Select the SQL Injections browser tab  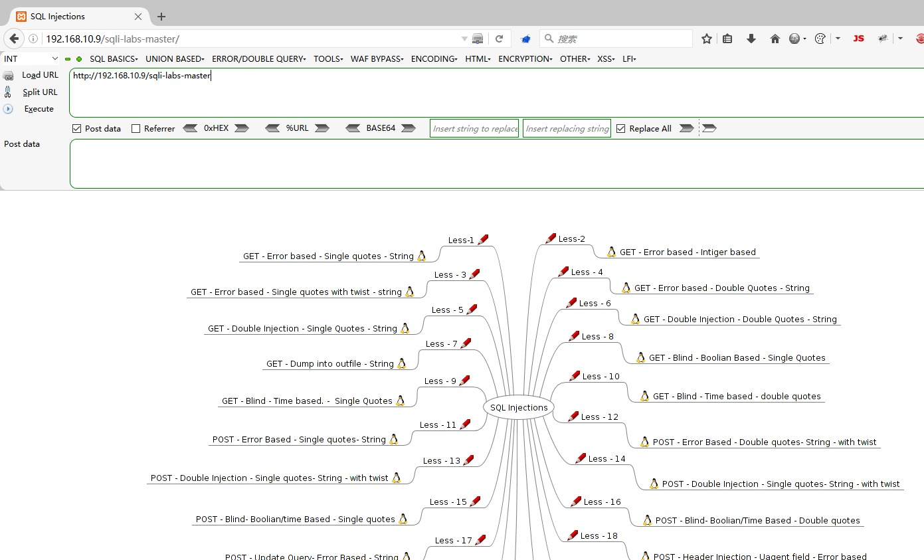(x=79, y=17)
